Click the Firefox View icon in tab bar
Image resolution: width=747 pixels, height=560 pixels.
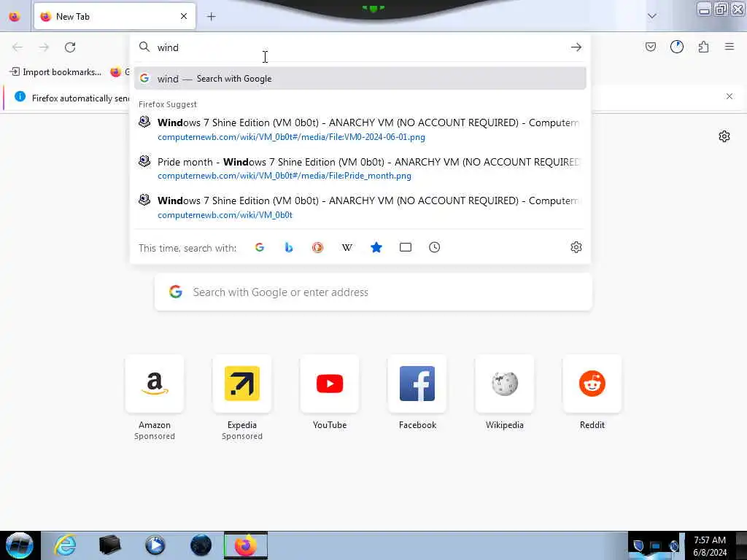click(15, 17)
